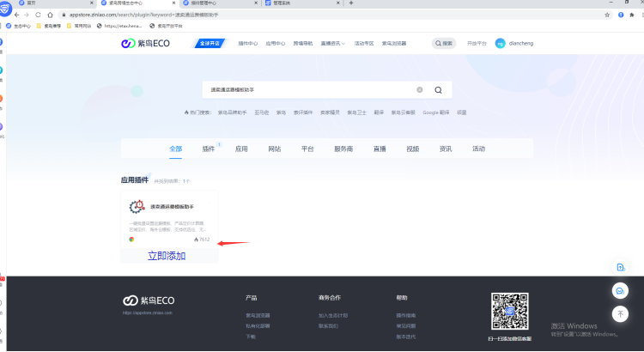Click the 全球开店 banner button
The width and height of the screenshot is (644, 352).
[x=210, y=43]
